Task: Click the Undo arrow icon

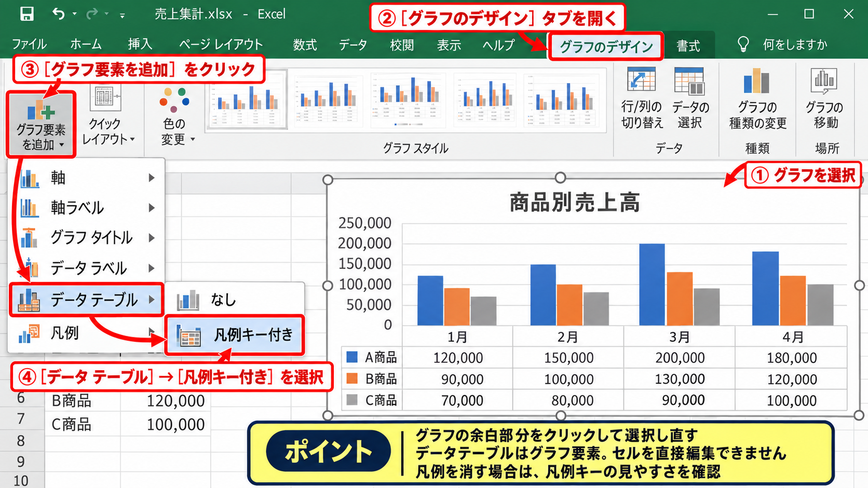Action: tap(58, 14)
